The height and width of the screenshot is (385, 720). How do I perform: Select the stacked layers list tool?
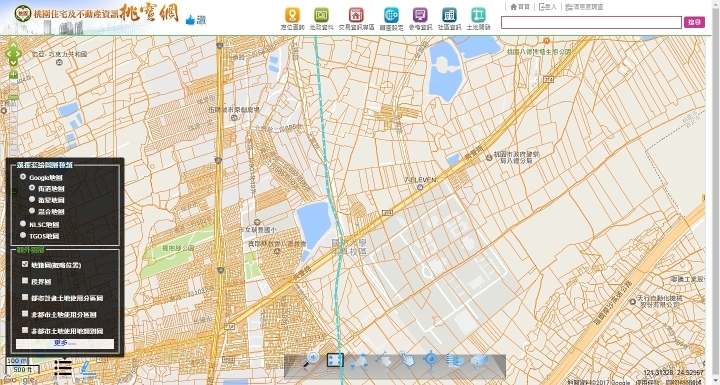(x=455, y=361)
